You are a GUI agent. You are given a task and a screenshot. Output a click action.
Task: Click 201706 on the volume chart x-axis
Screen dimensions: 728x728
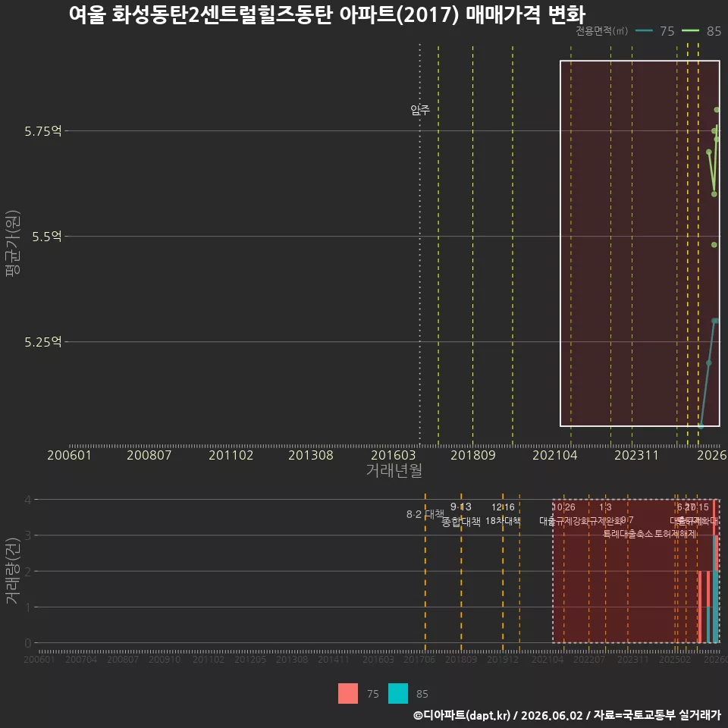click(419, 659)
